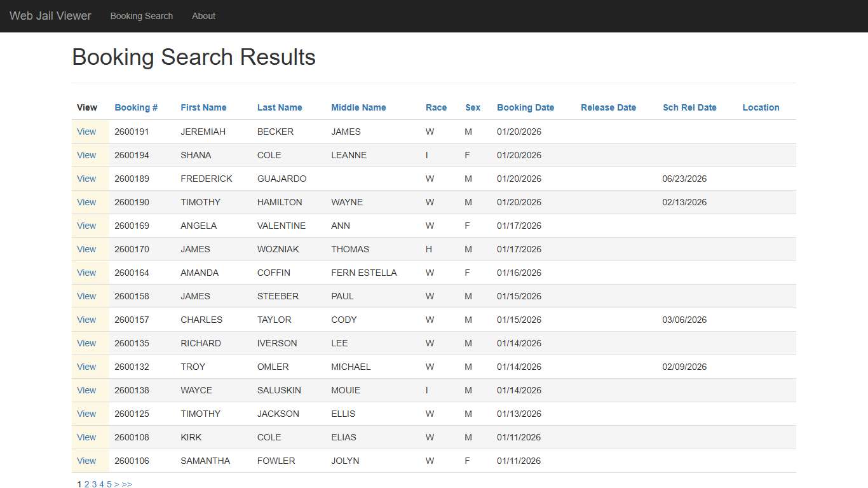Select the row for TIMOTHY HAMILTON
Screen dimensions: 868x488
86,202
